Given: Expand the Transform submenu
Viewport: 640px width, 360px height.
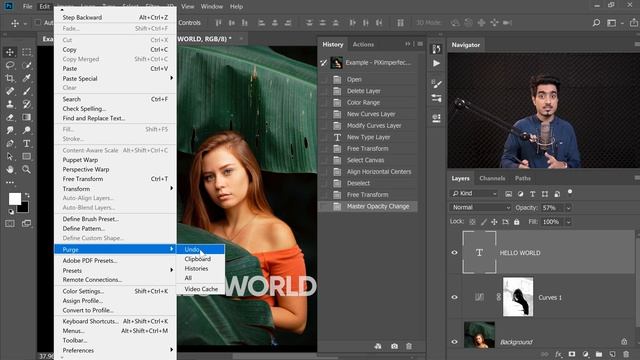Looking at the screenshot, I should coord(116,189).
